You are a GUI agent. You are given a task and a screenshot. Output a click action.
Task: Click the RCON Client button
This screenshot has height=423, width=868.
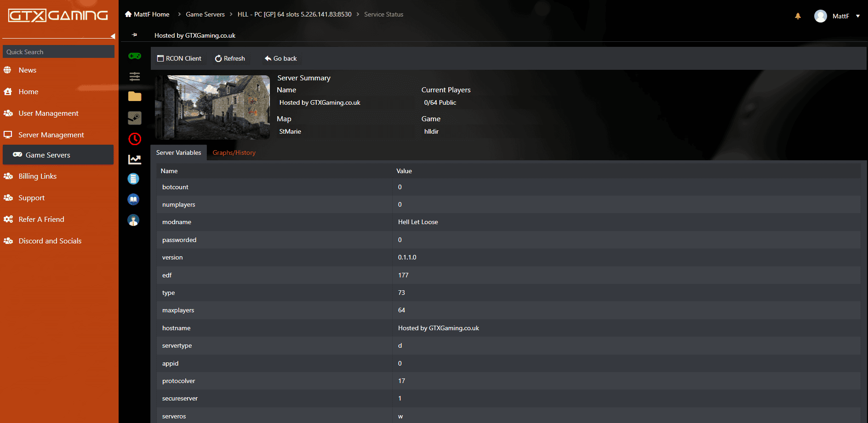tap(179, 58)
